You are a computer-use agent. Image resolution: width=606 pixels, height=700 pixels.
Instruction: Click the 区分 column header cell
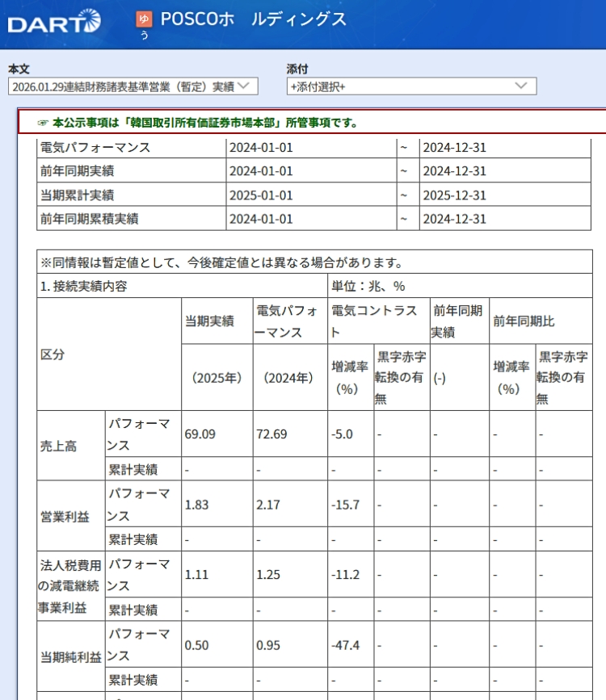[53, 354]
